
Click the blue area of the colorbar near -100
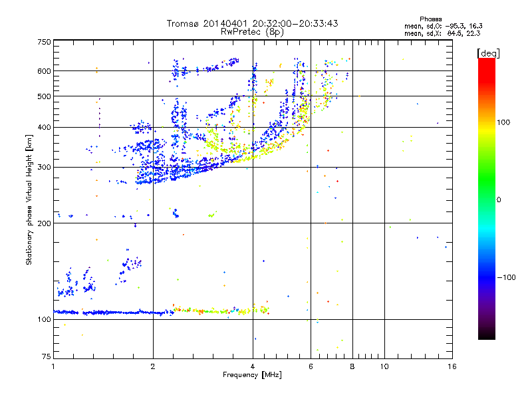click(x=487, y=277)
